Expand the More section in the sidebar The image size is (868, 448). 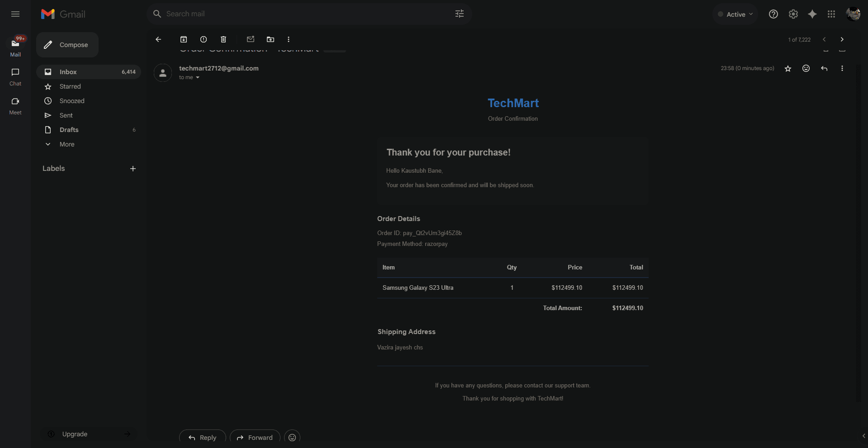tap(66, 144)
